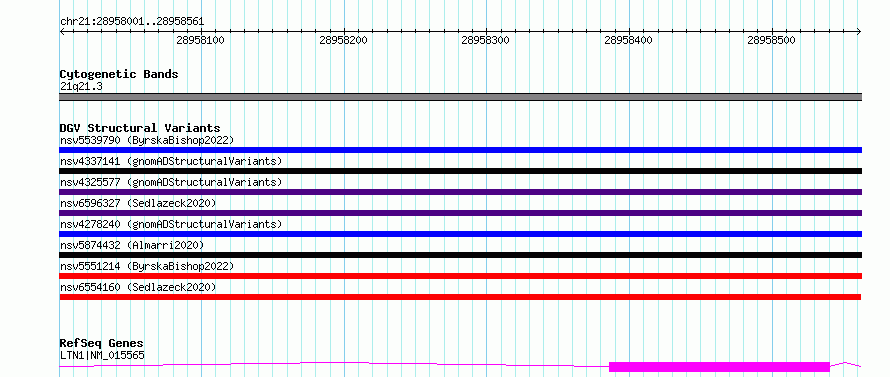Viewport: 890px width, 377px height.
Task: Click label nsv5539790 (ByrskaBishop2022)
Action: pyautogui.click(x=147, y=140)
